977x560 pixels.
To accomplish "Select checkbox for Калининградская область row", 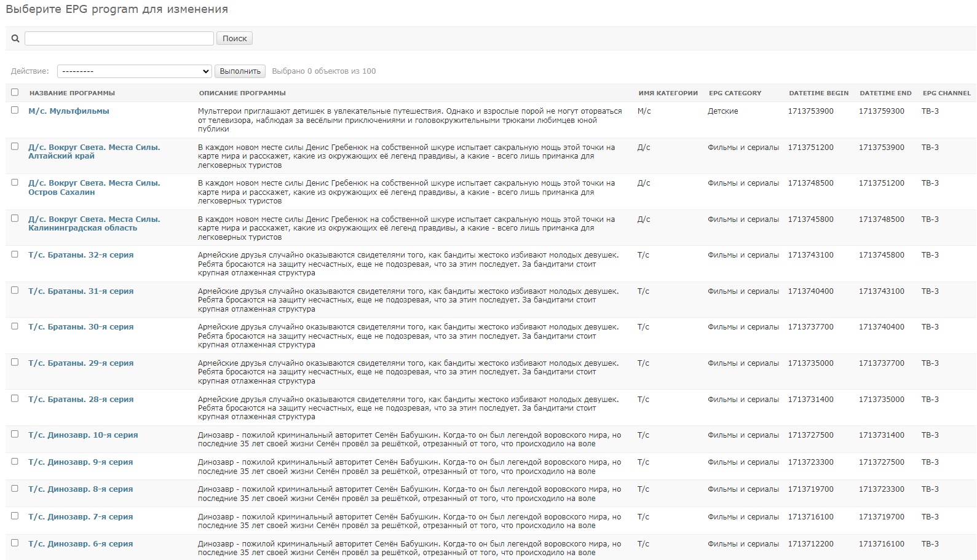I will [15, 218].
